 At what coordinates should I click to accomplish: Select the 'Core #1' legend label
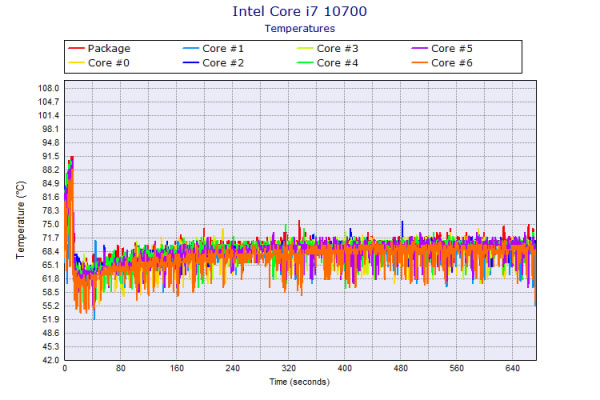223,49
